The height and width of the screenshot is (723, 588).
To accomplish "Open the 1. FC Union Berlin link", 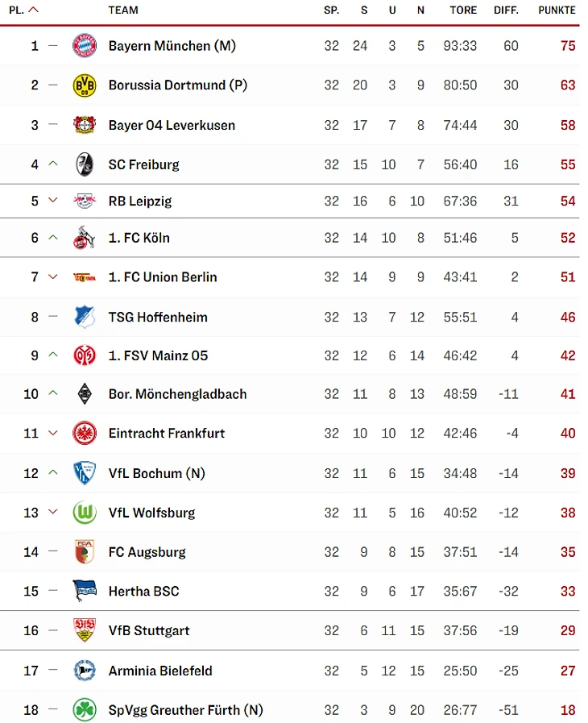I will pyautogui.click(x=163, y=276).
